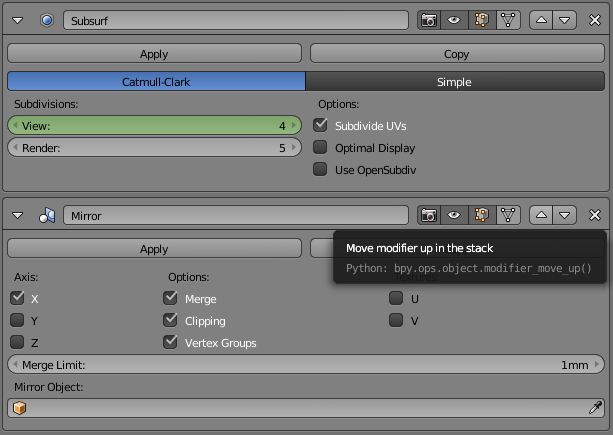
Task: Increase View subdivisions with right arrow
Action: (294, 125)
